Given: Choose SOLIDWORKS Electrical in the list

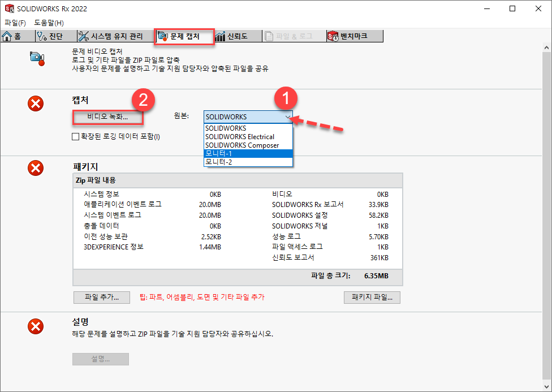Looking at the screenshot, I should click(x=248, y=137).
